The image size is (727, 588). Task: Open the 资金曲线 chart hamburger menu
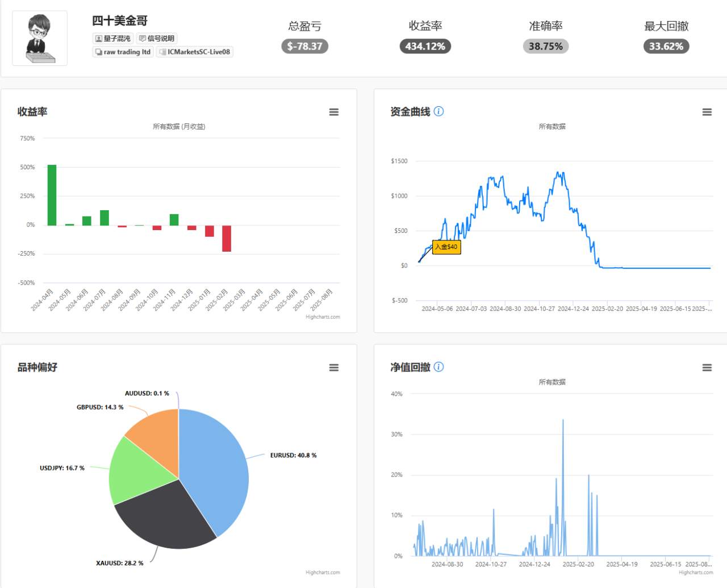[707, 112]
